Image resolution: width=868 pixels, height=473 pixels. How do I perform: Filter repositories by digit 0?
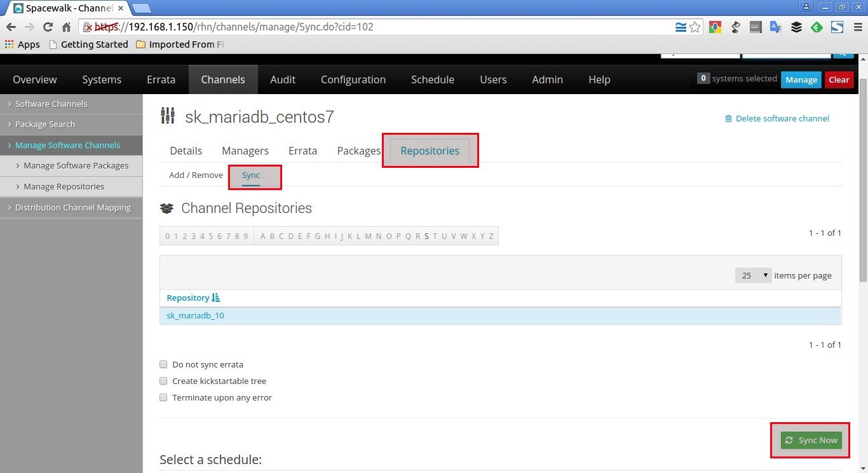pyautogui.click(x=168, y=236)
